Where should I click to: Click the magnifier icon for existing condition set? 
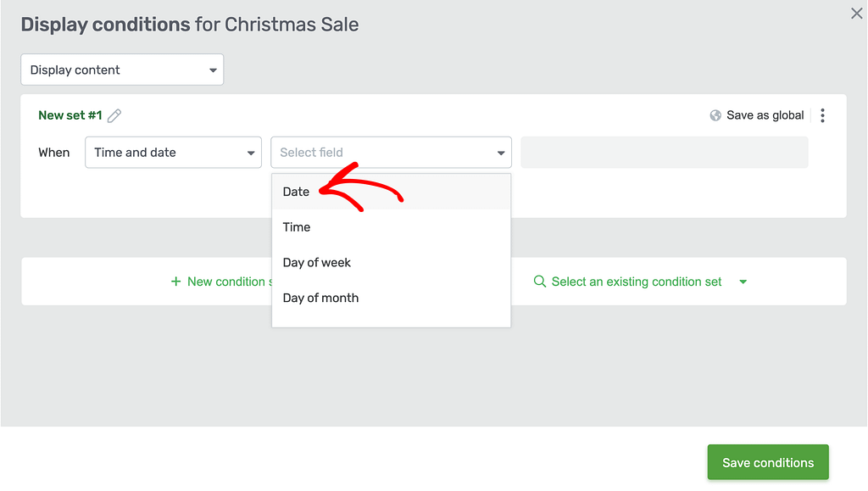tap(539, 282)
